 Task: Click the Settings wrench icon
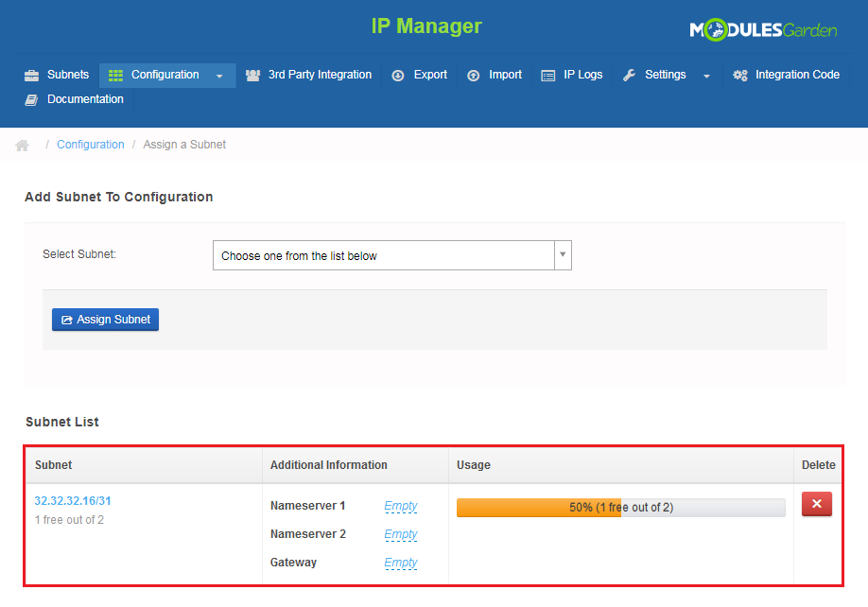629,76
